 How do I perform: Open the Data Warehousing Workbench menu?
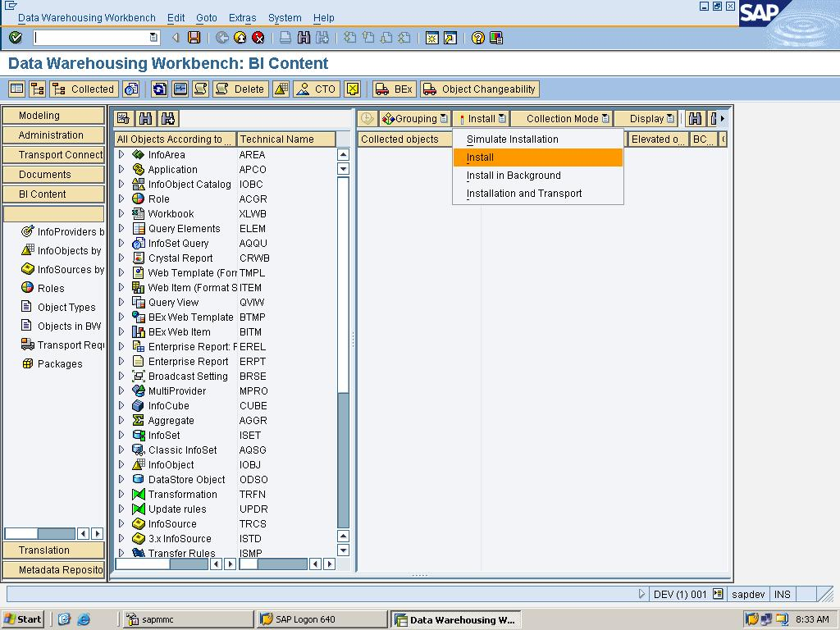coord(87,18)
